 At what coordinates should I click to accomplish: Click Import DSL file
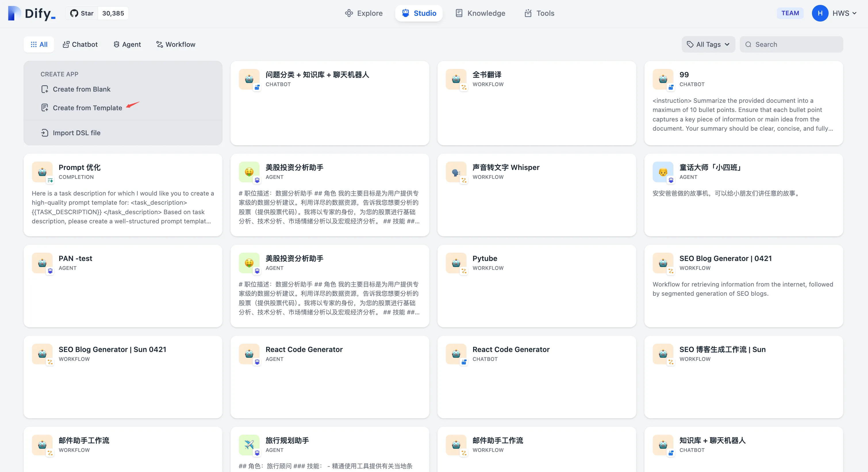pyautogui.click(x=76, y=133)
